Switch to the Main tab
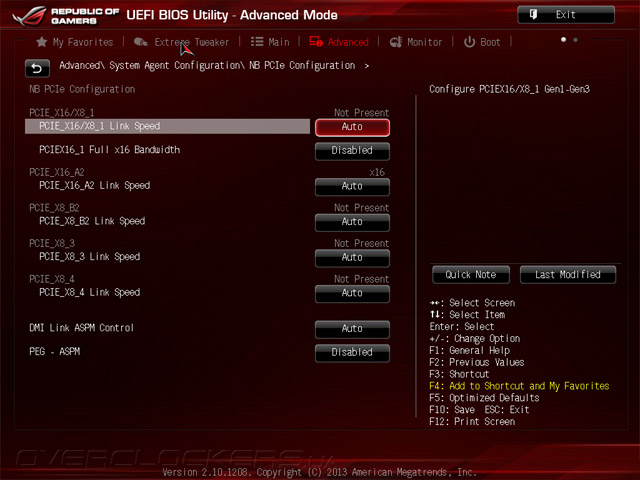 click(270, 42)
